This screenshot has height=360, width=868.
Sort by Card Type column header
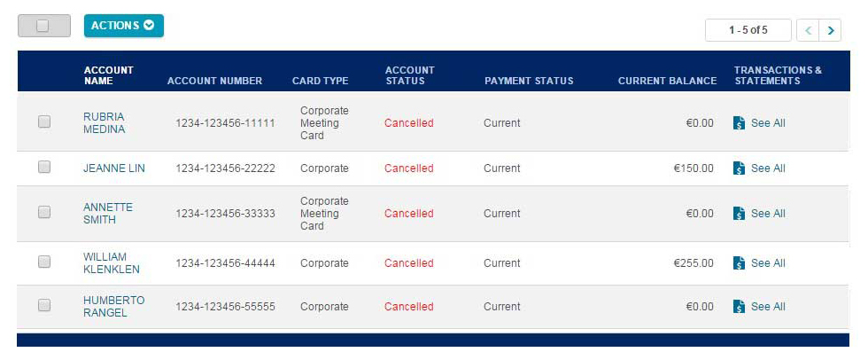[320, 81]
